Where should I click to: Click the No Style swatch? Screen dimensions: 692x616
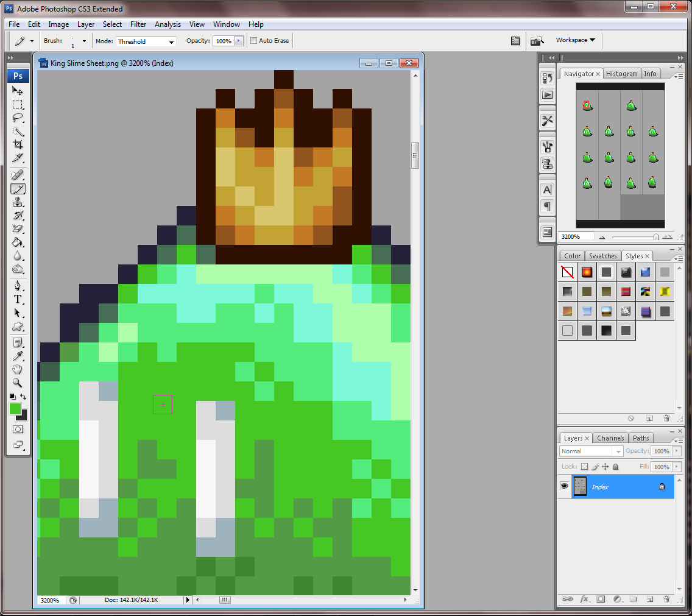point(568,272)
